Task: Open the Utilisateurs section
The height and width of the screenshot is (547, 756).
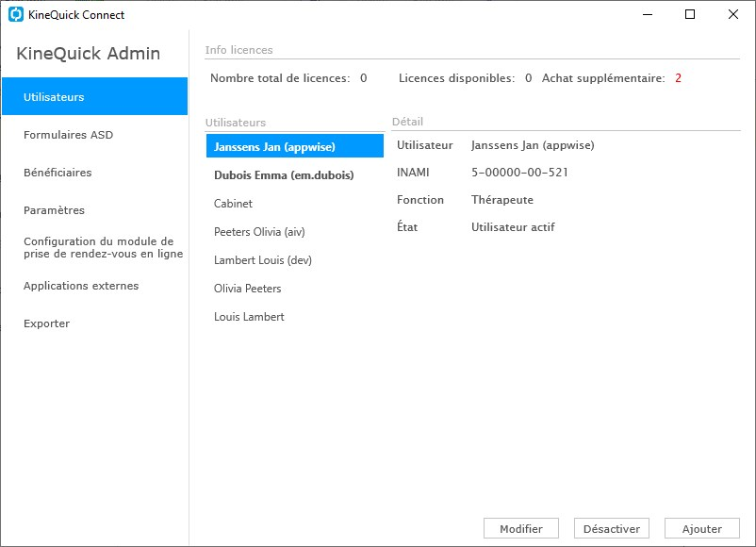Action: click(x=94, y=96)
